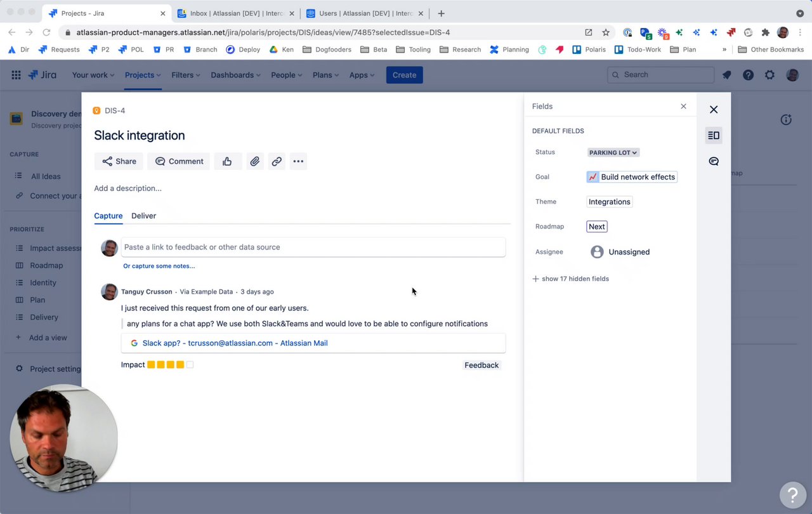
Task: Click the floating help question mark
Action: 792,494
